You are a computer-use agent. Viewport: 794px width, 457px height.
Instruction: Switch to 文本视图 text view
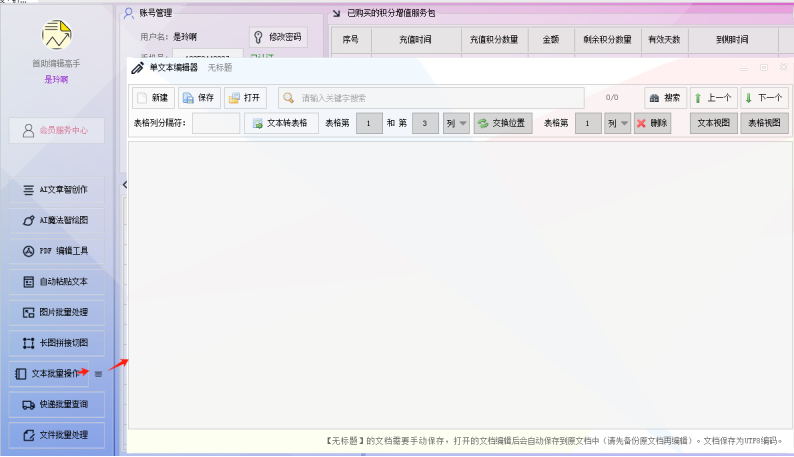(713, 123)
